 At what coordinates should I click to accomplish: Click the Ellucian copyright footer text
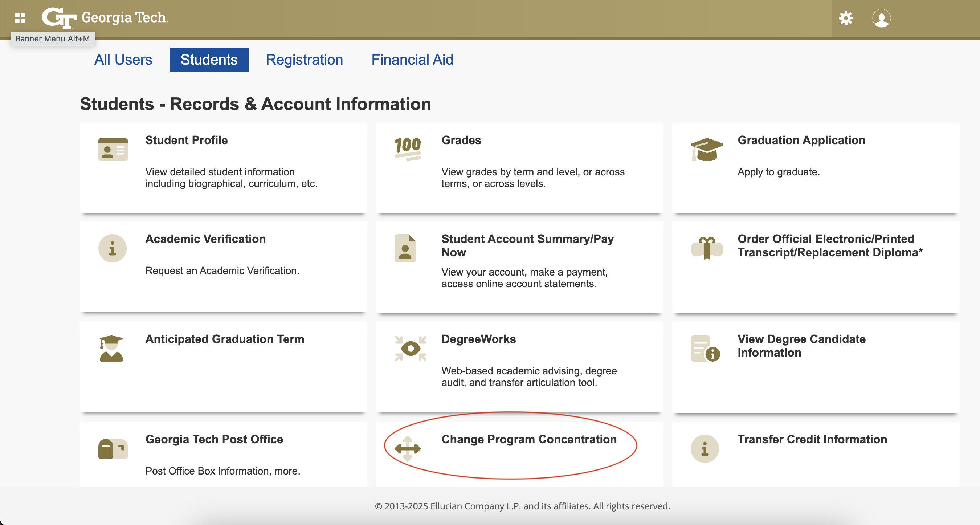[x=522, y=506]
